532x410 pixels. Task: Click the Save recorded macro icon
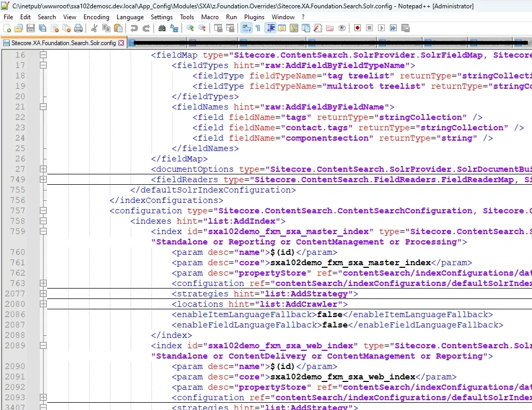point(405,28)
